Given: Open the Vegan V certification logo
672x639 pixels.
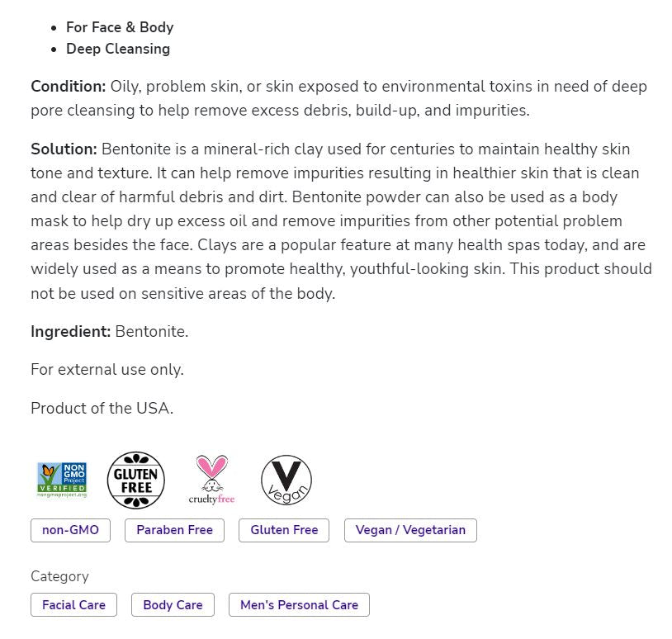Looking at the screenshot, I should tap(286, 480).
